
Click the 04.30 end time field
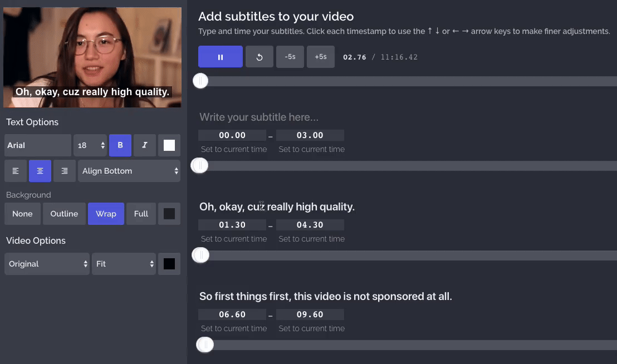pyautogui.click(x=310, y=225)
